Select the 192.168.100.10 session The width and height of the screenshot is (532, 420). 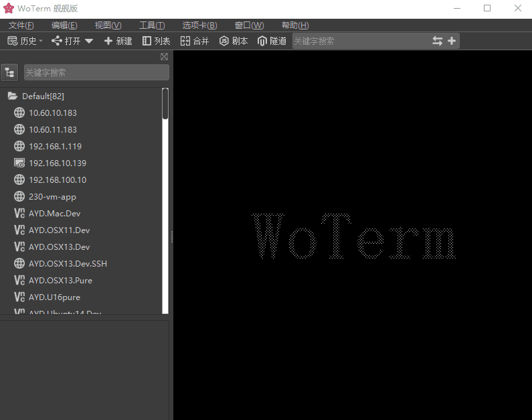coord(58,180)
